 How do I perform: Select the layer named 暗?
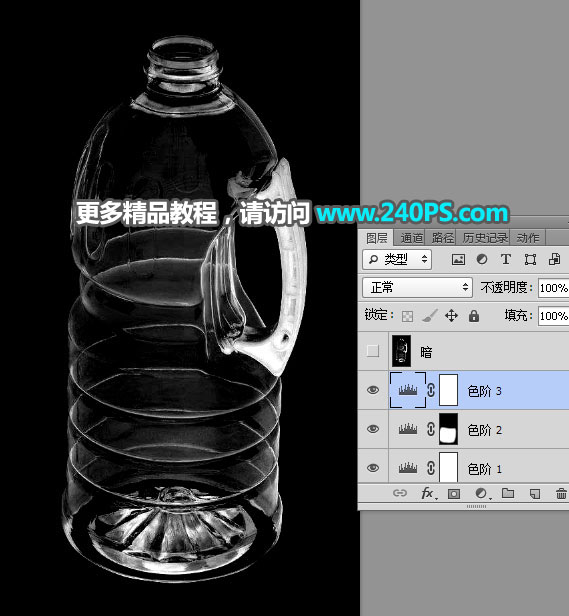click(x=426, y=352)
